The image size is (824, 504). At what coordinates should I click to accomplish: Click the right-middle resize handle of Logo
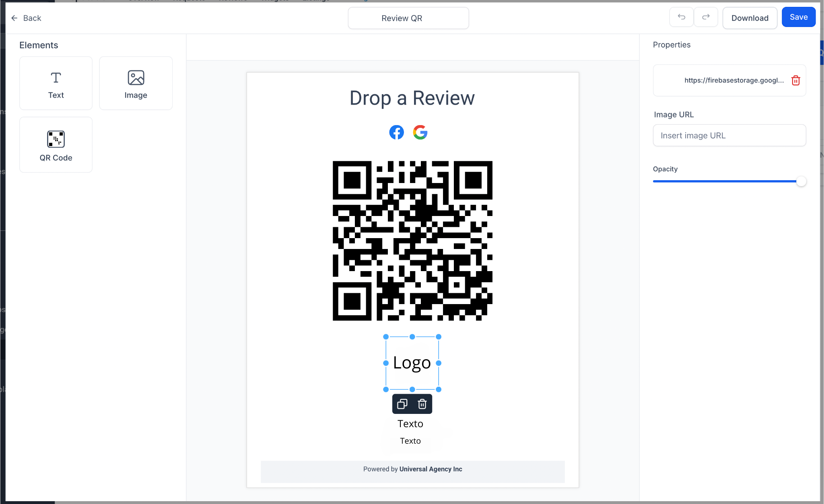tap(439, 363)
